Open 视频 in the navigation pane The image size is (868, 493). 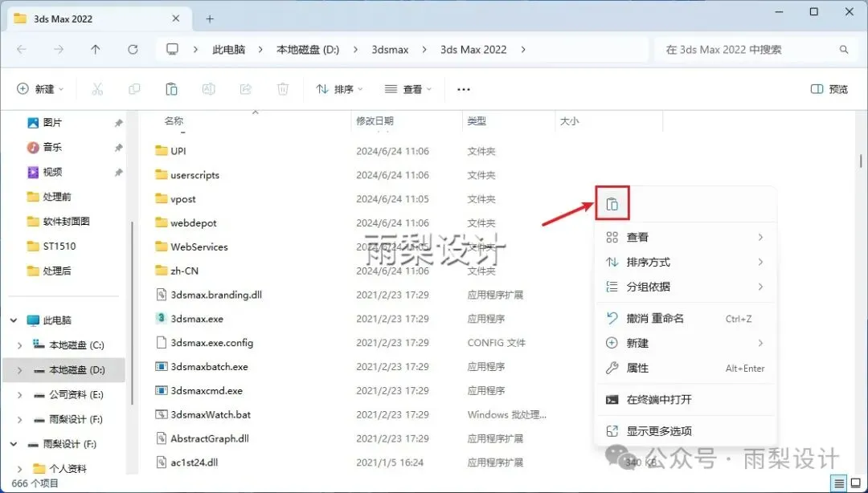(52, 172)
